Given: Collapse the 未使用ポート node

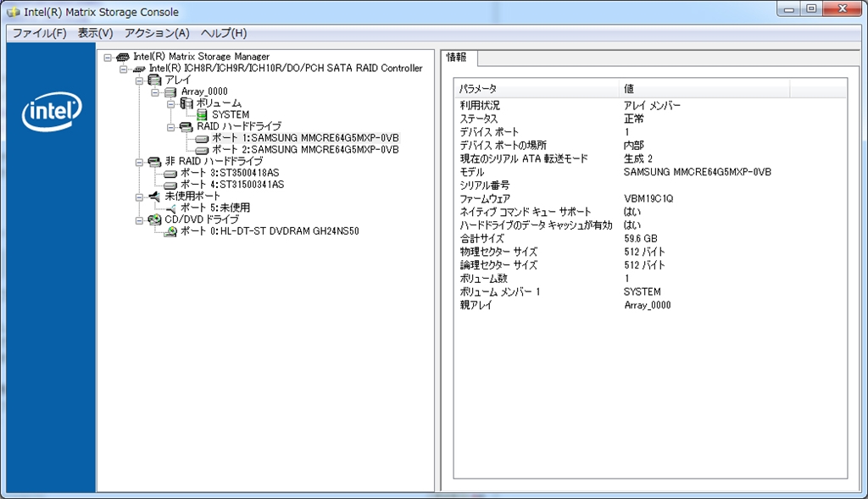Looking at the screenshot, I should pos(140,197).
